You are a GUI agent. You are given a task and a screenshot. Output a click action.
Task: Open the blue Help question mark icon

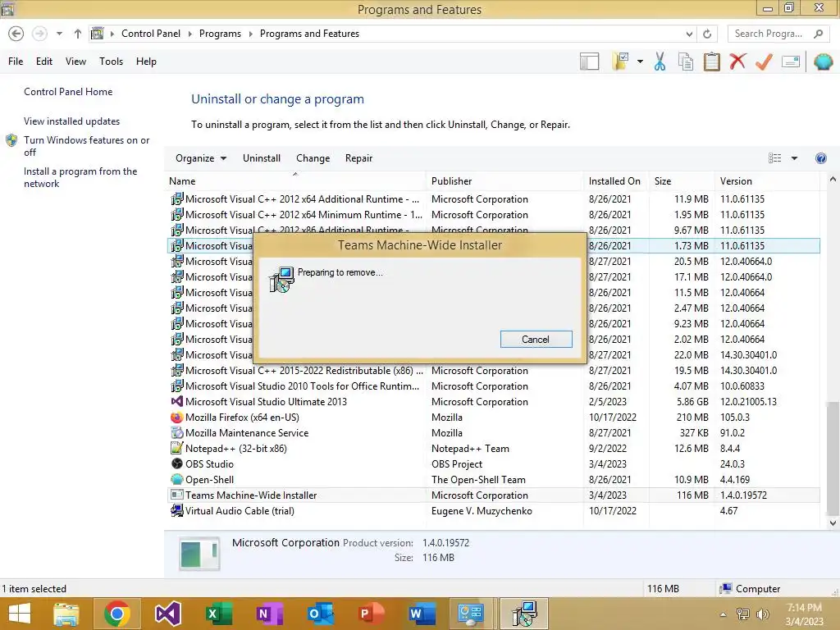tap(820, 158)
